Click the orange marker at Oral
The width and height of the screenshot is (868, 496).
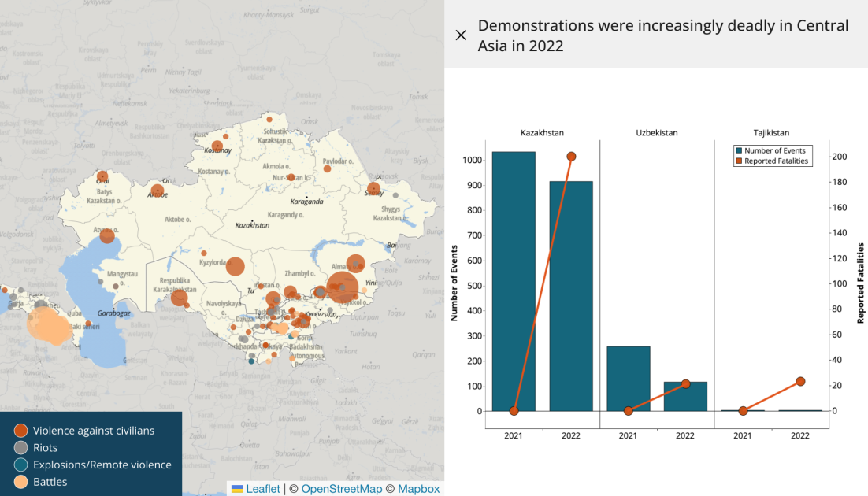pyautogui.click(x=102, y=176)
